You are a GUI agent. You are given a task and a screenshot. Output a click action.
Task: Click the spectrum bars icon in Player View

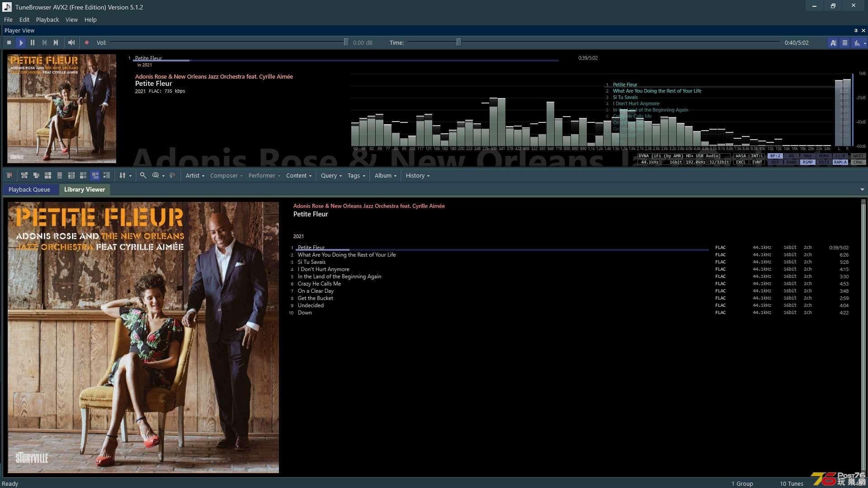(857, 43)
